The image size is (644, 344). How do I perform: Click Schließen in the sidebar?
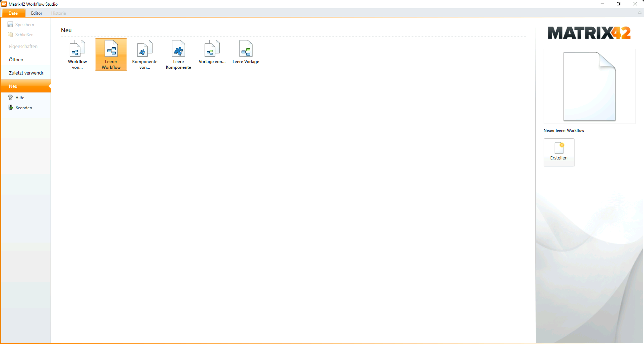point(24,35)
